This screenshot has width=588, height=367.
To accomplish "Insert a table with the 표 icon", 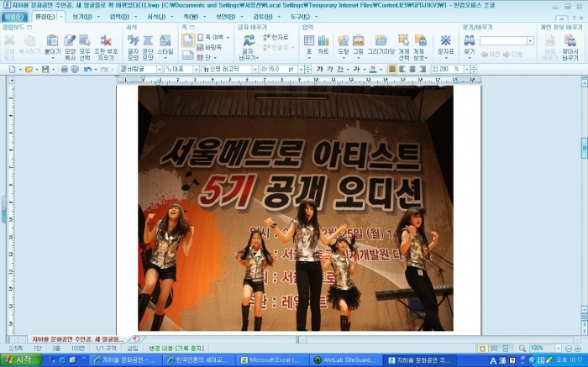I will pos(309,40).
